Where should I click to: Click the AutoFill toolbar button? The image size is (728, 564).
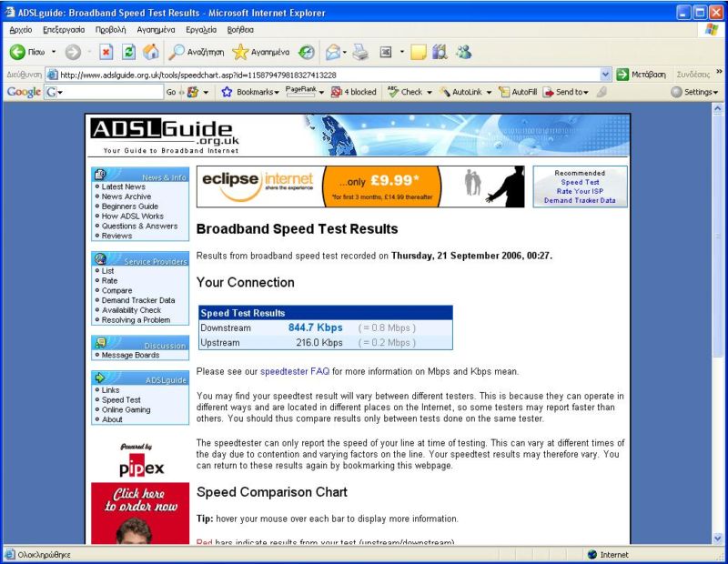pos(517,92)
